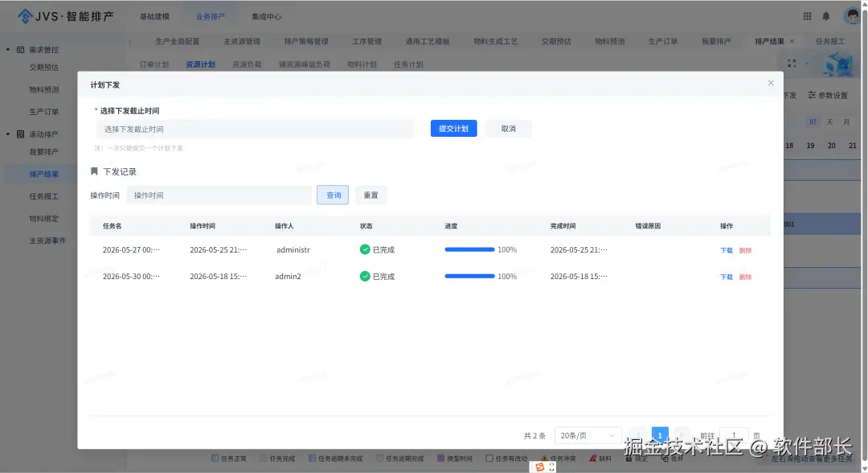The image size is (868, 473).
Task: Click the JVS 智能排产 logo
Action: pos(65,16)
